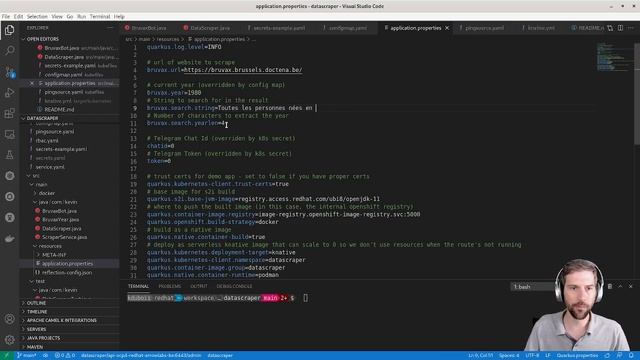The height and width of the screenshot is (360, 640).
Task: Open the Testing flask icon
Action: pos(9,155)
